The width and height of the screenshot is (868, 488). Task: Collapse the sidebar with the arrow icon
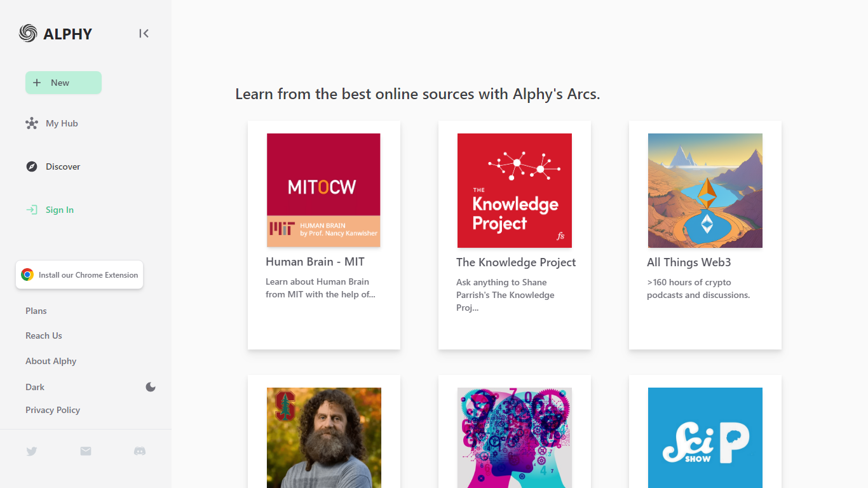(x=144, y=33)
